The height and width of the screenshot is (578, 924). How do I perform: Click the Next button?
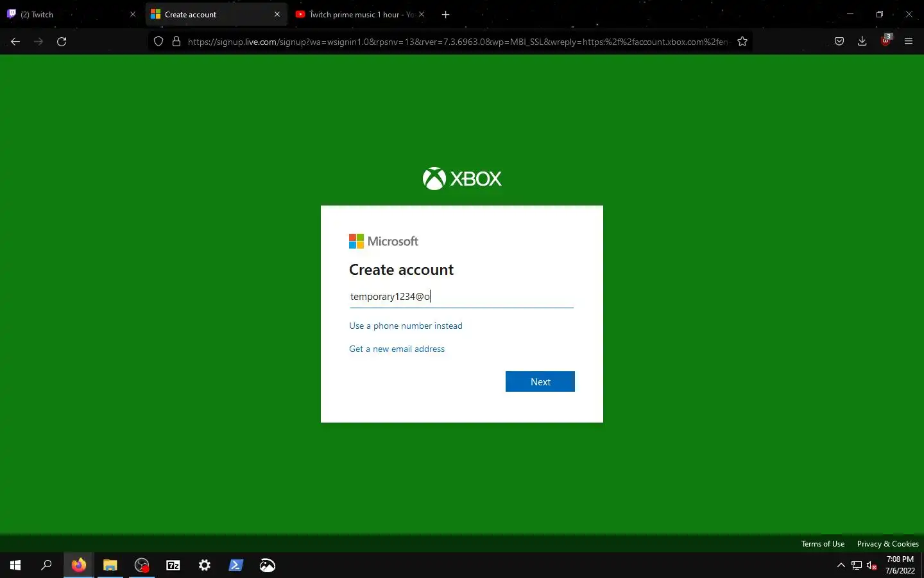(540, 381)
